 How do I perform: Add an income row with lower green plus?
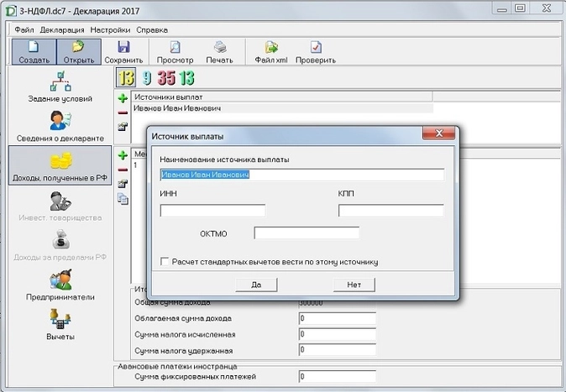click(x=123, y=155)
